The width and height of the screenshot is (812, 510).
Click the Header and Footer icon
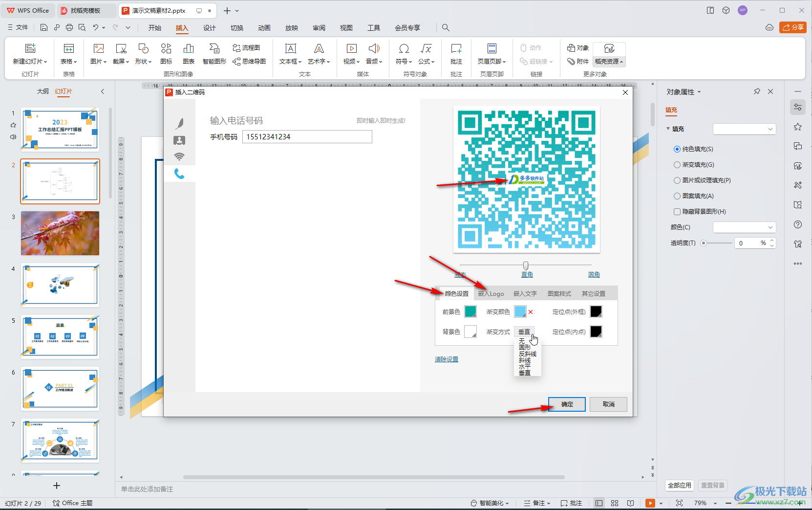coord(492,48)
